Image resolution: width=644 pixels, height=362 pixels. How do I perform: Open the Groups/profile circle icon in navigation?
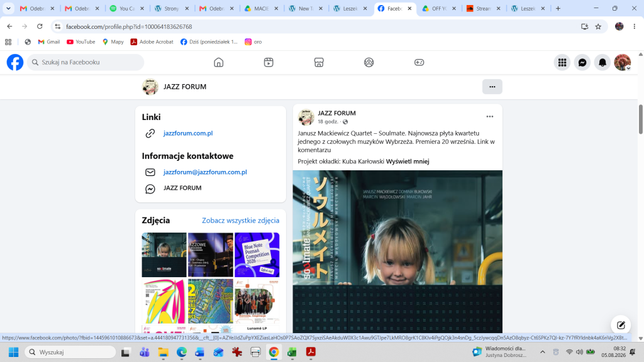coord(369,62)
